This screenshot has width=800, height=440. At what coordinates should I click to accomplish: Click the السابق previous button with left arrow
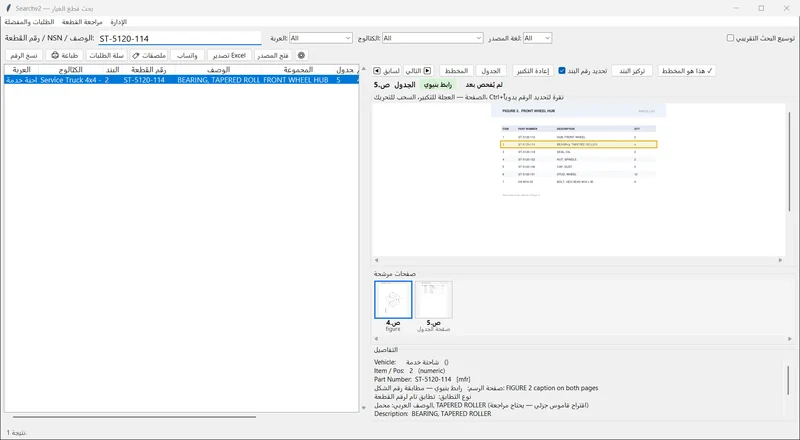click(387, 71)
